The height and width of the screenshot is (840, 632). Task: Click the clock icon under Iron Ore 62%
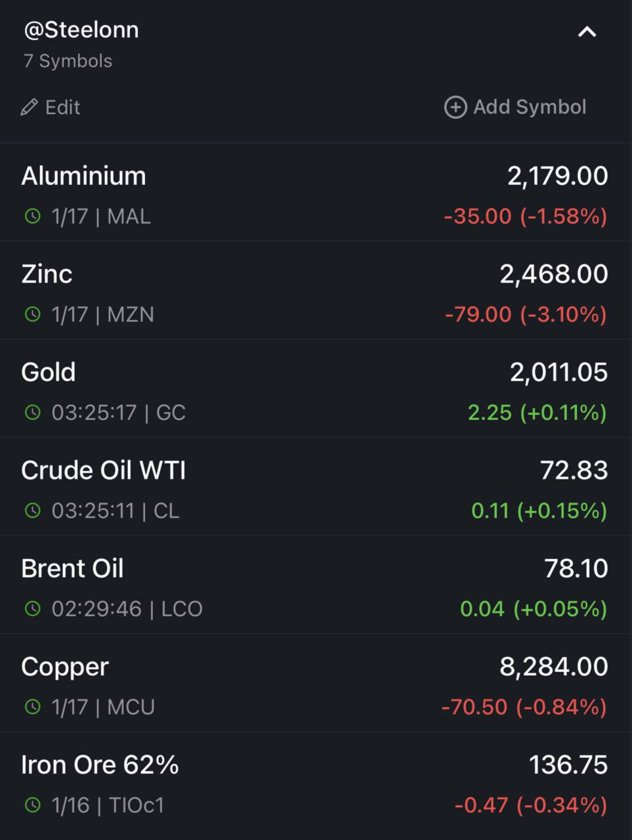[32, 805]
